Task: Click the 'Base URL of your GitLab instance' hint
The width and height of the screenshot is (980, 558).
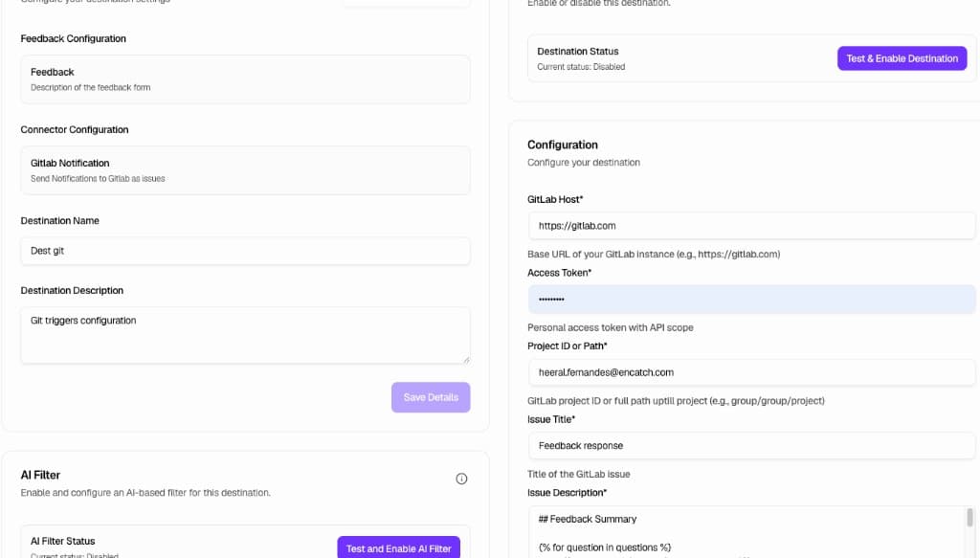Action: pos(653,255)
